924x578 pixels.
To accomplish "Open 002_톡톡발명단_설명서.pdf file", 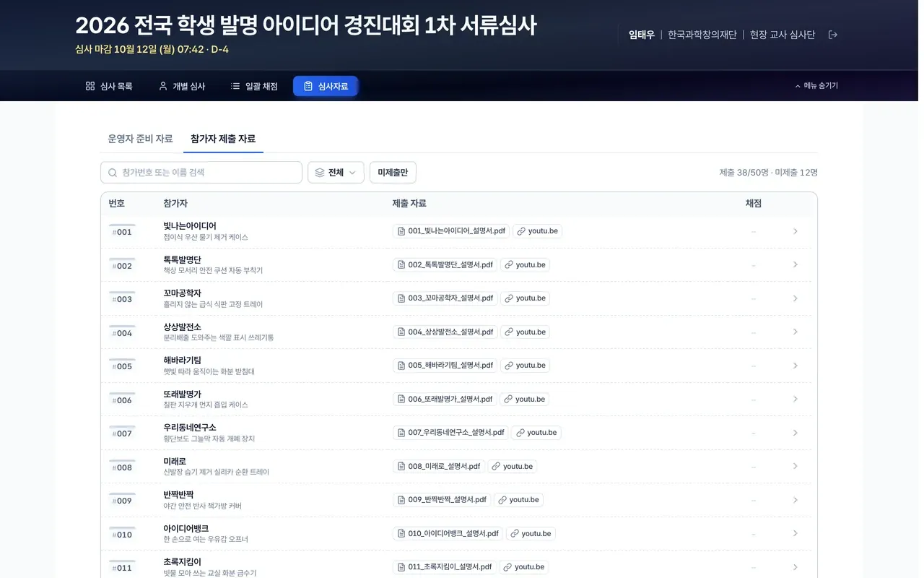I will pos(445,264).
